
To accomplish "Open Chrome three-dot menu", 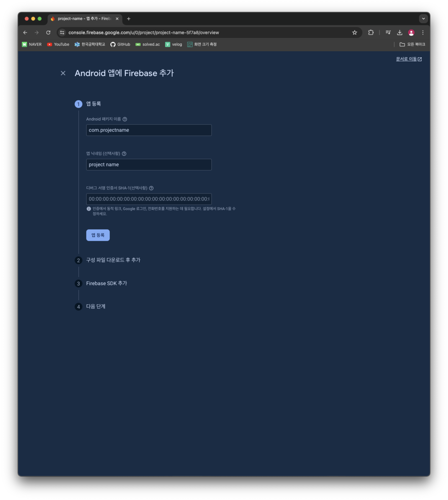I will click(423, 33).
